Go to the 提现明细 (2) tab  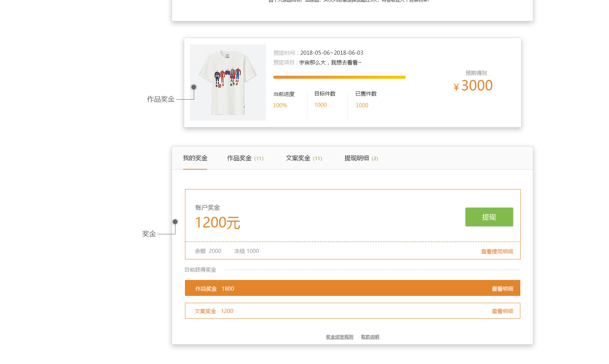361,158
